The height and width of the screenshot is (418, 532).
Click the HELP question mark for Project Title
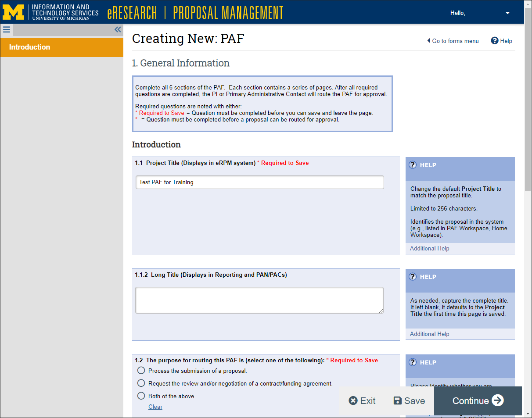click(412, 165)
